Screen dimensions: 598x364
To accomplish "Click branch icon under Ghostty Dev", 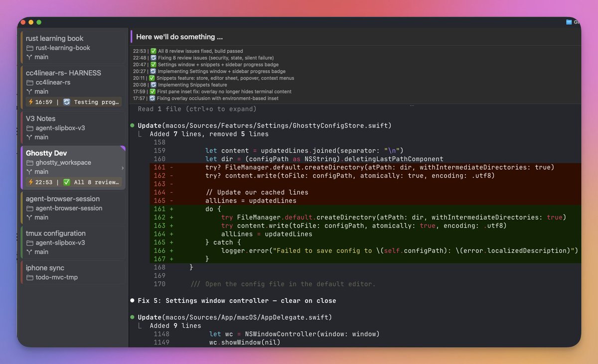I will click(x=29, y=172).
